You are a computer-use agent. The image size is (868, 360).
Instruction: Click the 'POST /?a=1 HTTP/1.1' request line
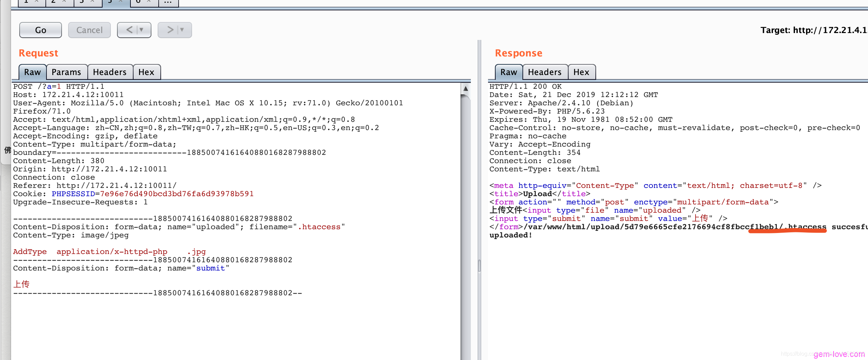click(x=59, y=86)
